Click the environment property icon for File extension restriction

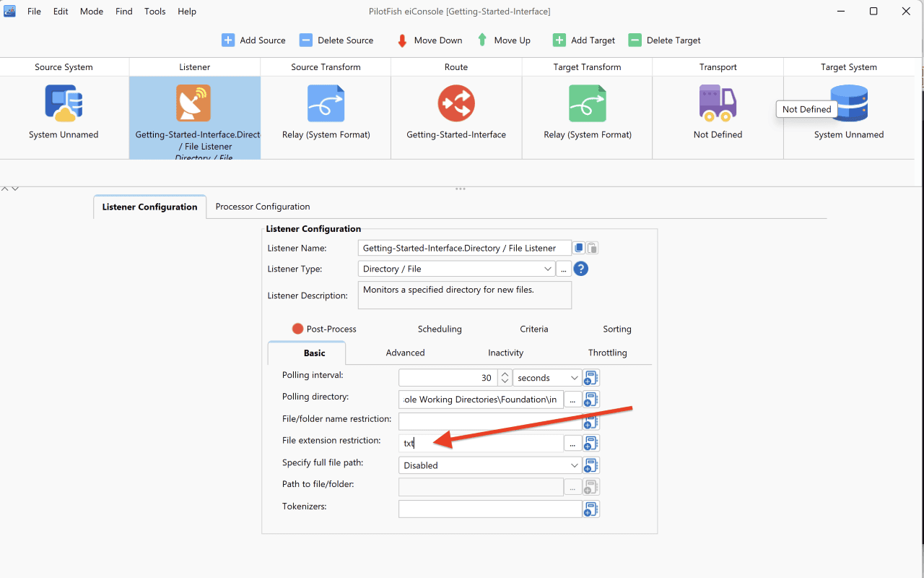click(591, 444)
